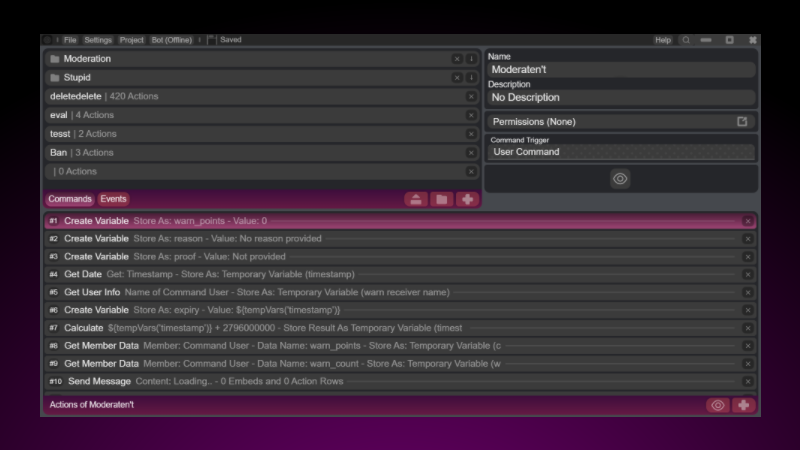Screen dimensions: 800x450
Task: Toggle the eye preview button under Command Trigger
Action: click(620, 178)
